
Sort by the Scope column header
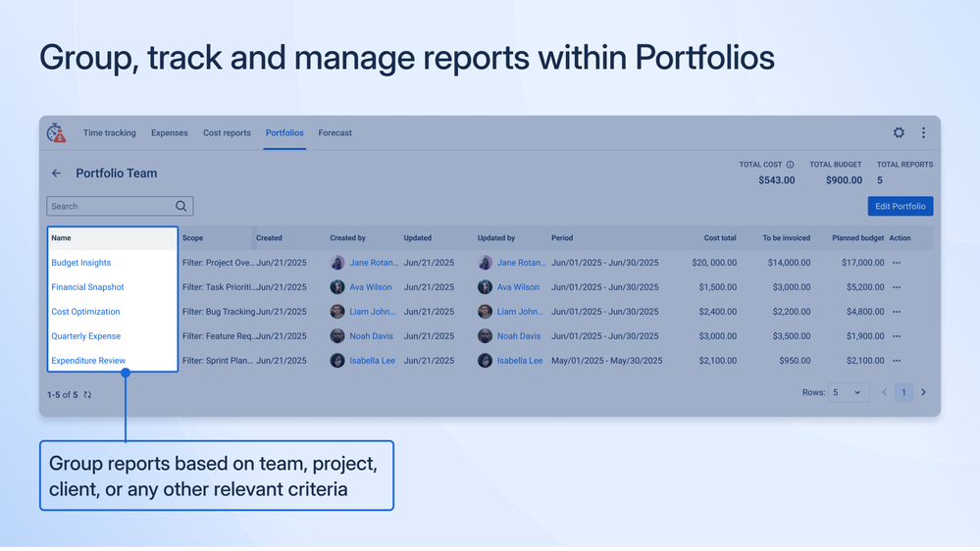[x=192, y=238]
